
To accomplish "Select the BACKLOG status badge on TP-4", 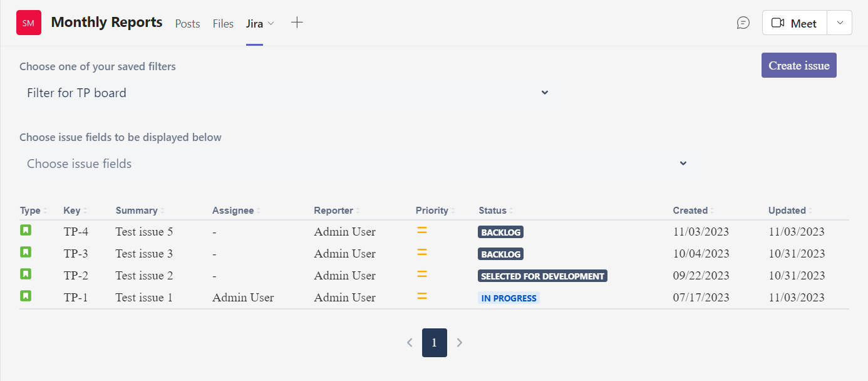I will pyautogui.click(x=500, y=232).
